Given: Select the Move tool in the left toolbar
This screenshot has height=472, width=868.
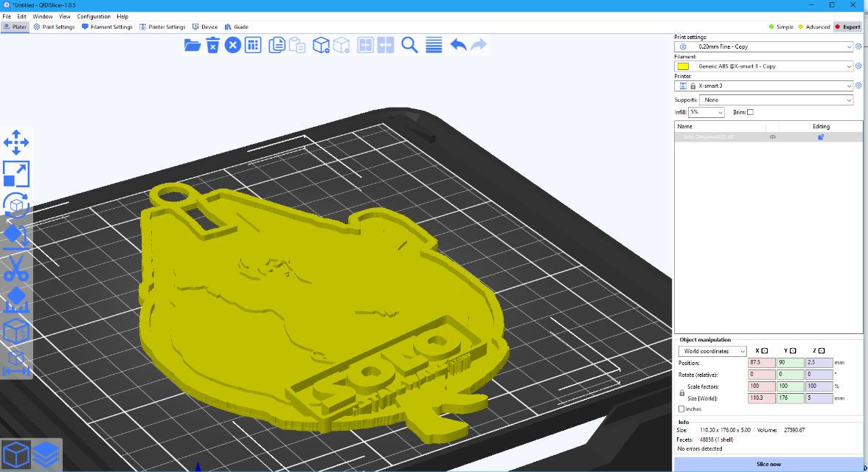Looking at the screenshot, I should pos(16,142).
